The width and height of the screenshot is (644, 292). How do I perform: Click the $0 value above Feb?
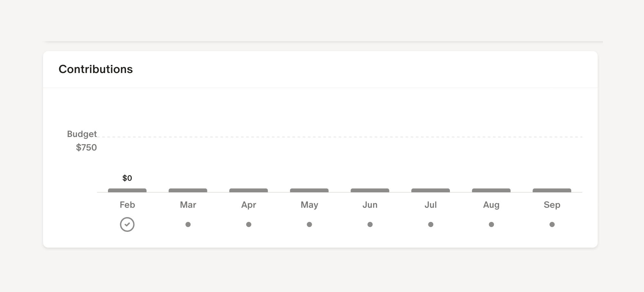pos(127,178)
